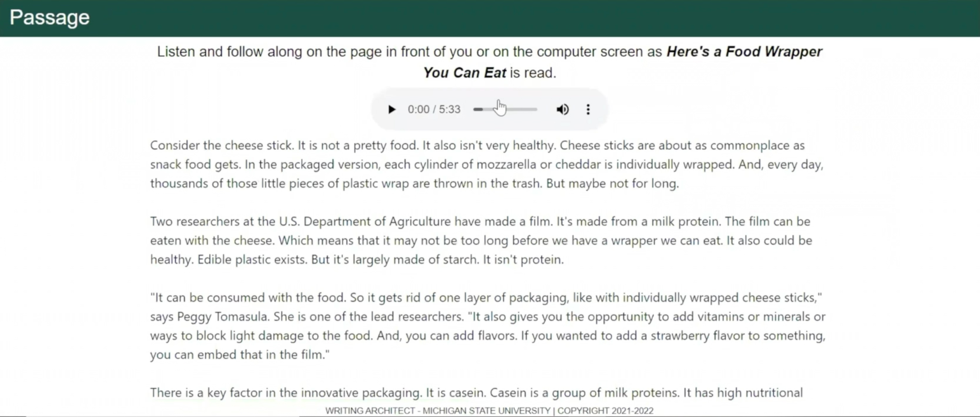
Task: Open the audio player's three-dot options menu
Action: coord(588,109)
